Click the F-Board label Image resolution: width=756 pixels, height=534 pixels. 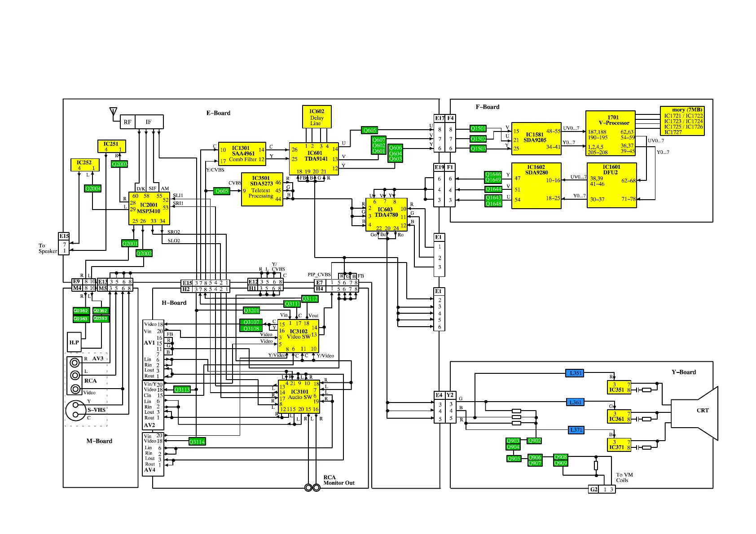coord(488,107)
